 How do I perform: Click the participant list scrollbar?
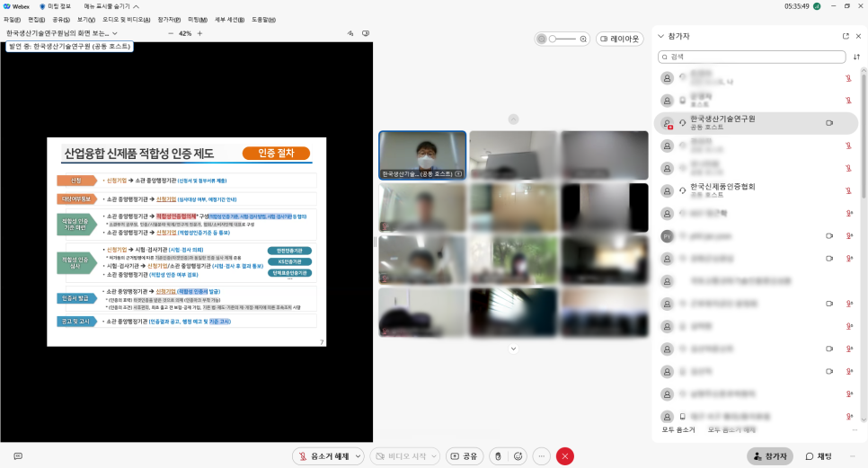tap(864, 136)
